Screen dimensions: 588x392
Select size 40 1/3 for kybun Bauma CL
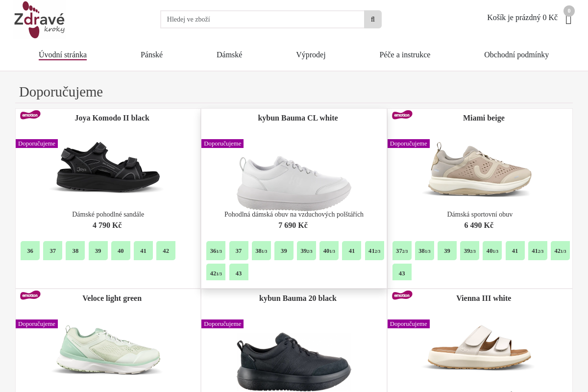click(329, 250)
